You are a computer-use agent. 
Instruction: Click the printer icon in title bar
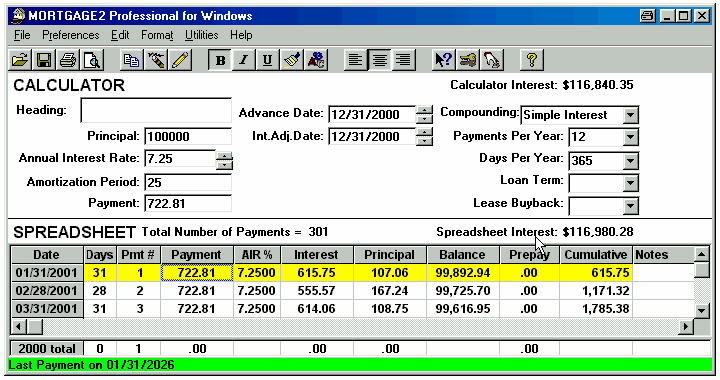tap(647, 16)
